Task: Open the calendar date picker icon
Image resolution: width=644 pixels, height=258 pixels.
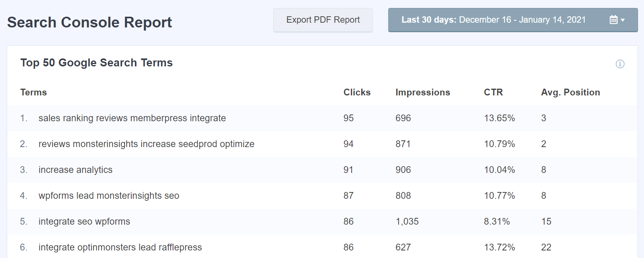Action: [613, 19]
